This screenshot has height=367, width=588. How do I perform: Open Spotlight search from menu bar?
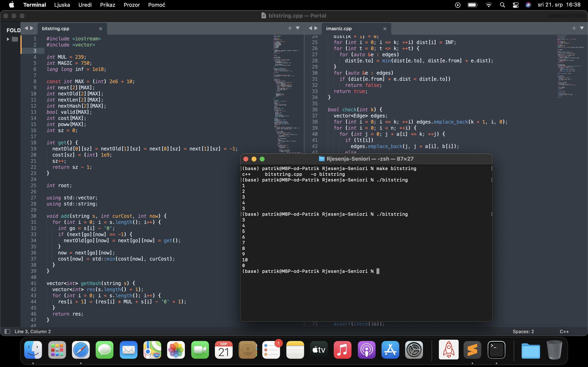(x=503, y=5)
